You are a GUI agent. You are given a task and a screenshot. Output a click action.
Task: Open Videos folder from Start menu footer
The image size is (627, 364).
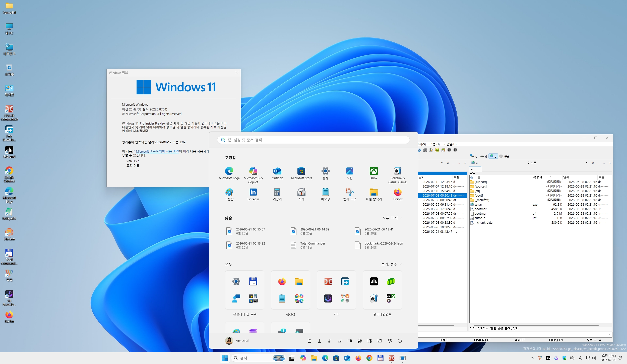click(350, 341)
